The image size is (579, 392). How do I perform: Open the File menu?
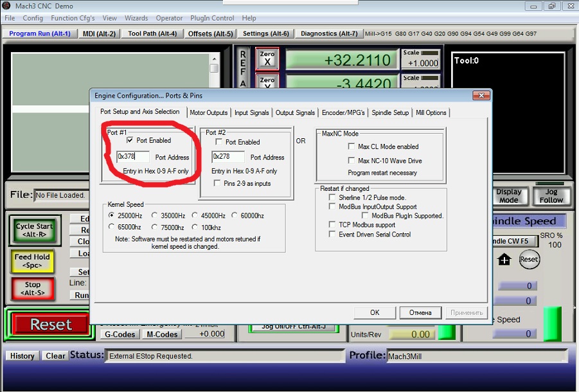10,18
